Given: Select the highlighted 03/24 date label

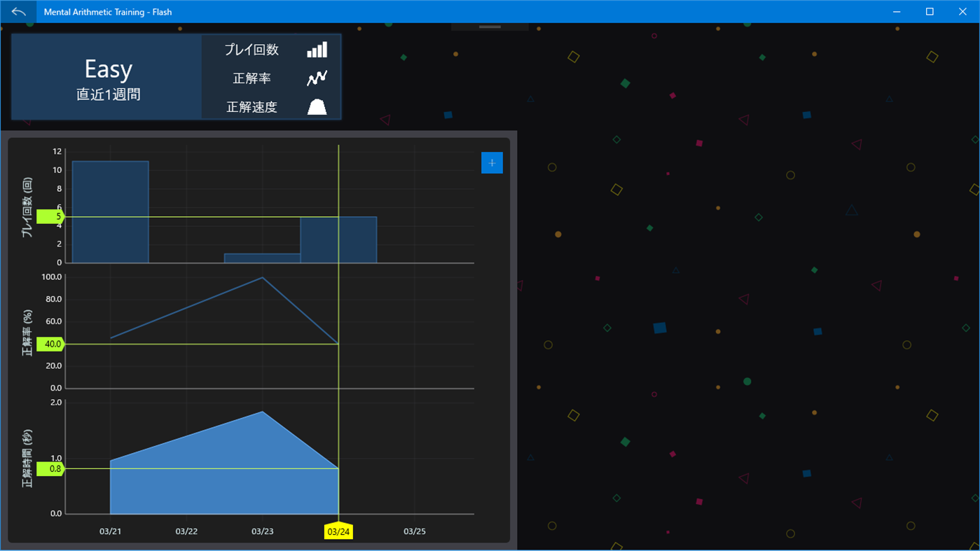Looking at the screenshot, I should (x=338, y=531).
